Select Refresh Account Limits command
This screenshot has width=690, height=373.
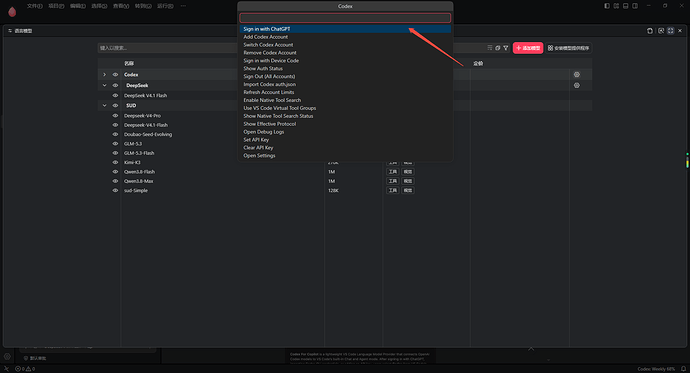click(345, 92)
